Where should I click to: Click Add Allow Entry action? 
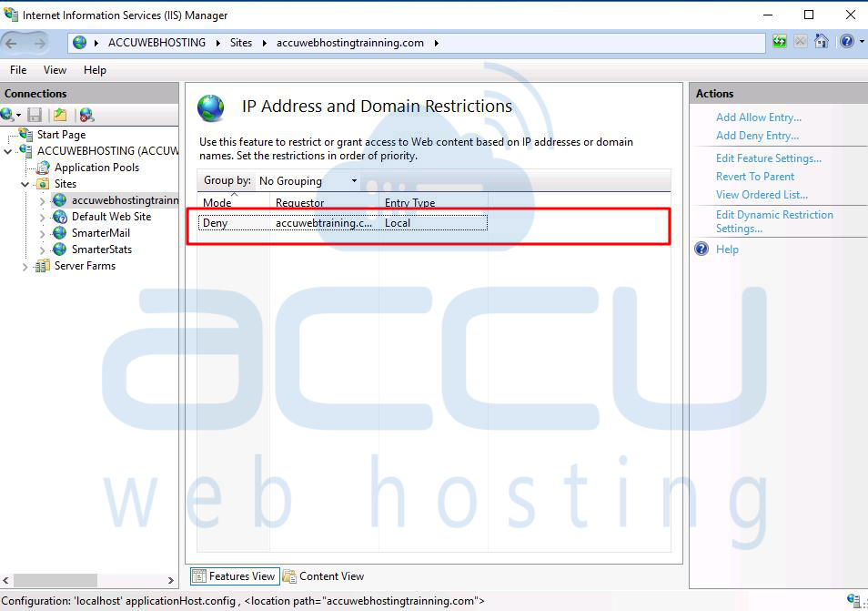click(x=759, y=117)
